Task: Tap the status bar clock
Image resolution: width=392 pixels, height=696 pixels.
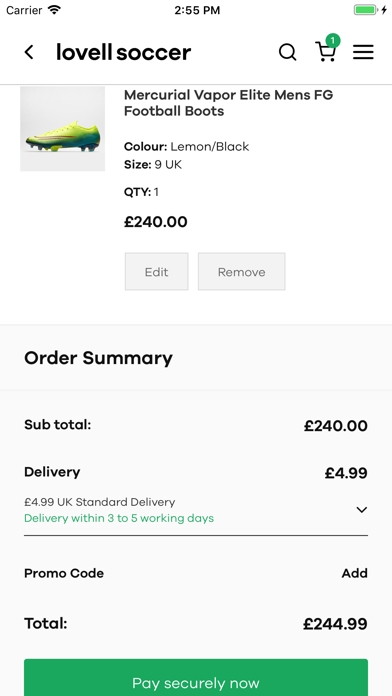Action: click(x=197, y=10)
